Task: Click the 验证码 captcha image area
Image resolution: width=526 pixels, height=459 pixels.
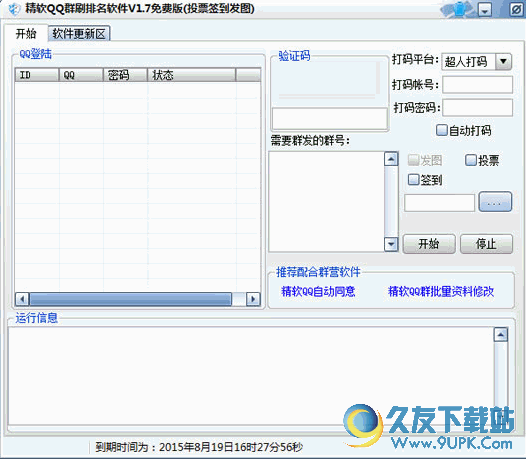Action: pos(329,81)
